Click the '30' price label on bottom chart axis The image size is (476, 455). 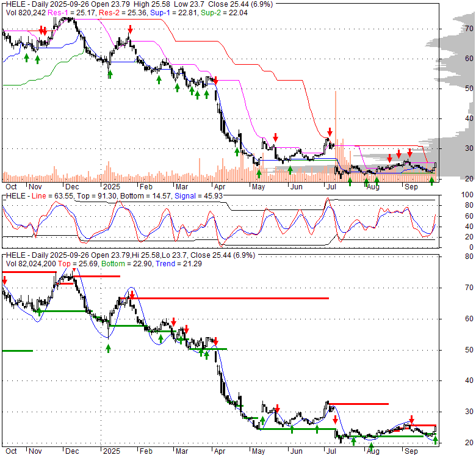point(469,412)
